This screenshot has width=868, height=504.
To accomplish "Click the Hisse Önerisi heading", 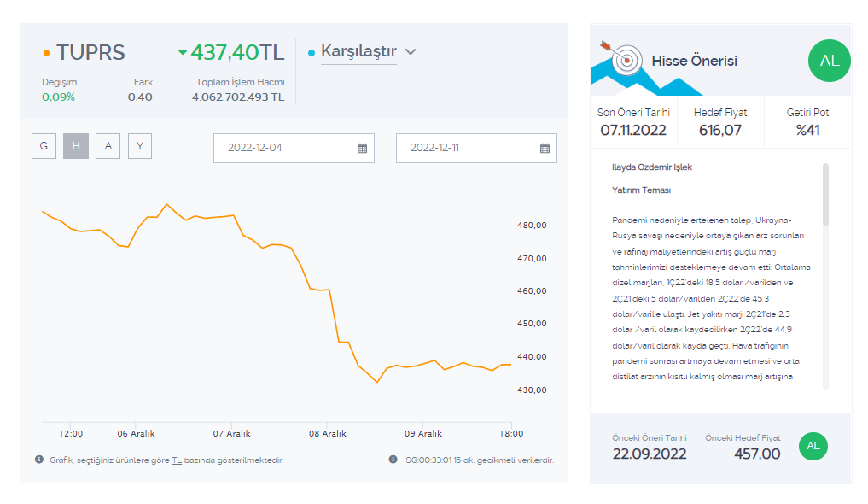I will pos(694,61).
